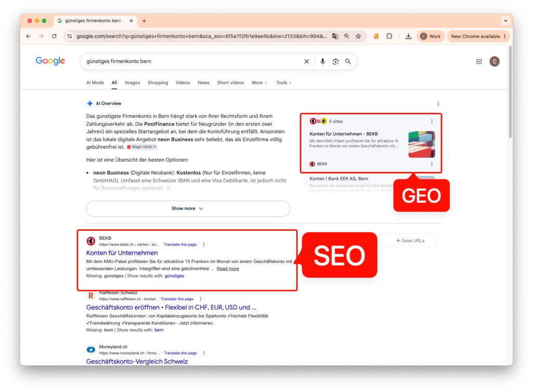
Task: Clear the search query with X icon
Action: click(306, 61)
